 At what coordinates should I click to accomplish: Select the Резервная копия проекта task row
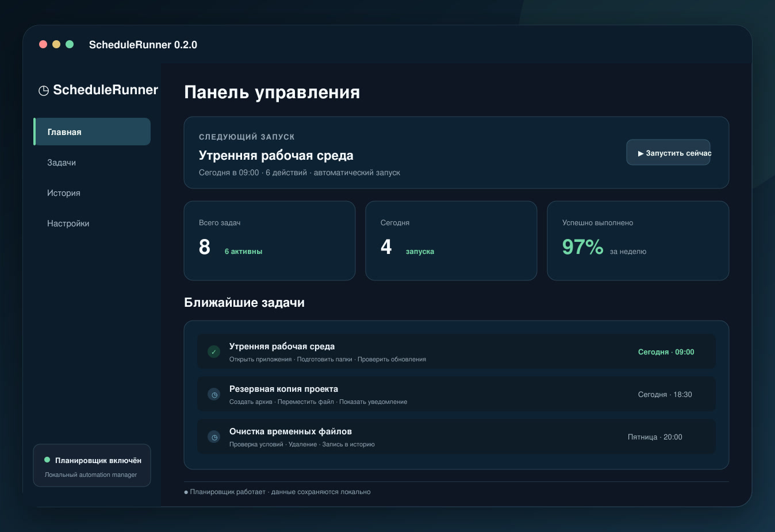tap(456, 394)
